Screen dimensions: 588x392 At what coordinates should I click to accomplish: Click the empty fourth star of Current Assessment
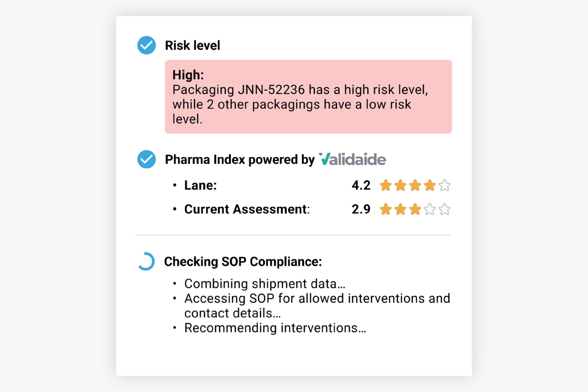click(430, 209)
